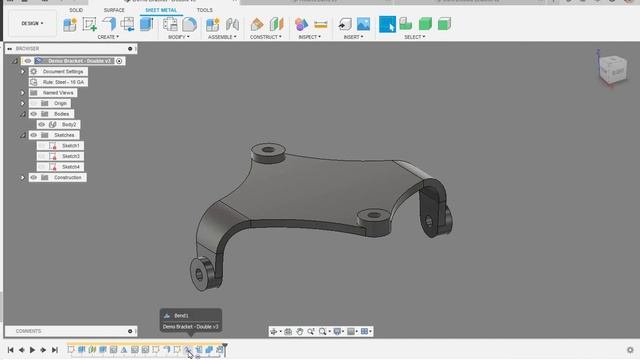Activate radio button beside Demo Bracket component
Image resolution: width=640 pixels, height=360 pixels.
coord(119,61)
